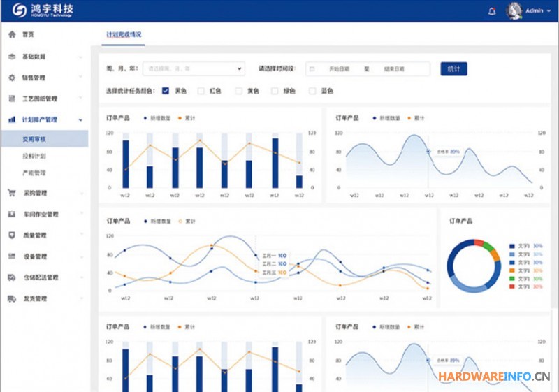Click the Admin user avatar
Image resolution: width=559 pixels, height=392 pixels.
[514, 10]
